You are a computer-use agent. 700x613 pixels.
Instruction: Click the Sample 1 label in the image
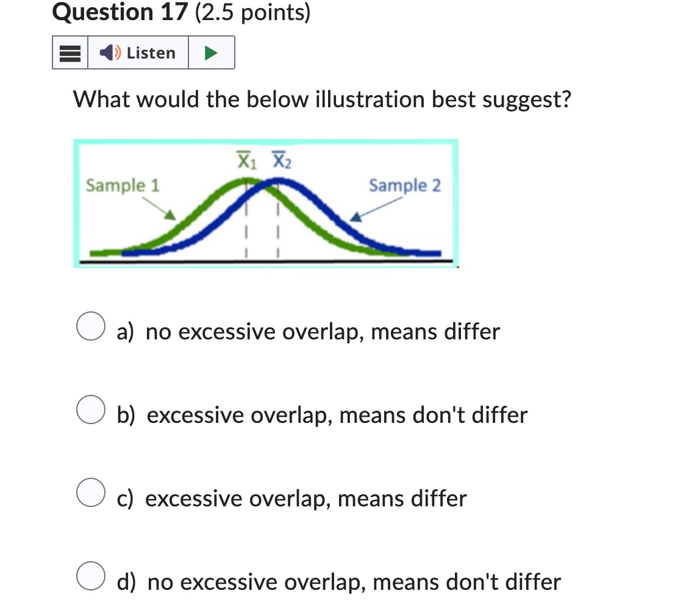point(122,186)
